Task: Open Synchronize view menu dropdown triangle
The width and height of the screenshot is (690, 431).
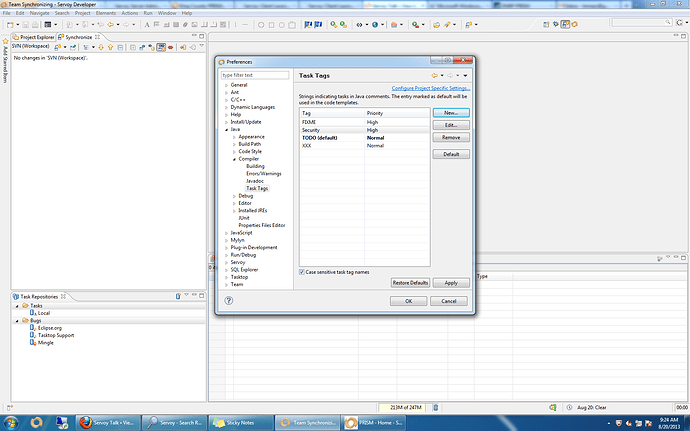Action: (x=202, y=46)
